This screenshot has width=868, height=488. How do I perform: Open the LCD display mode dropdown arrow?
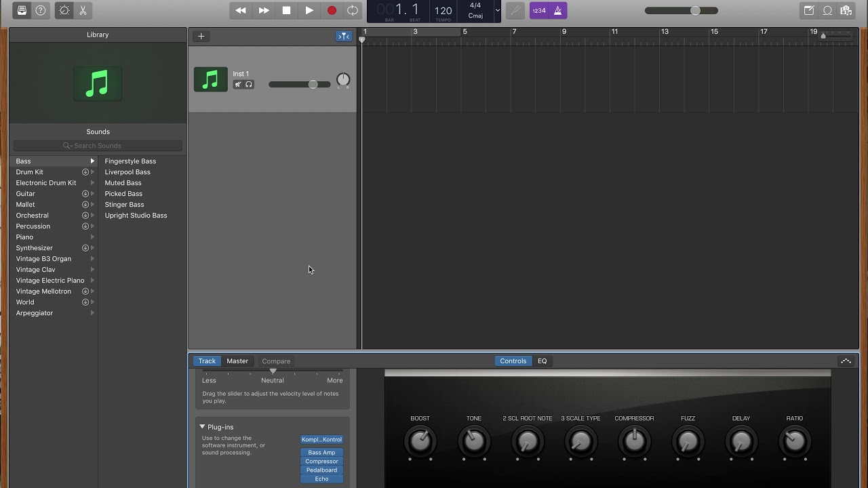(x=497, y=10)
